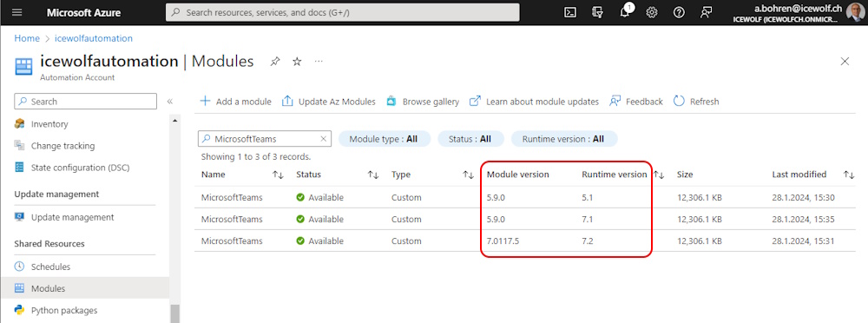This screenshot has height=323, width=868.
Task: Click Update Az Modules
Action: (x=329, y=102)
